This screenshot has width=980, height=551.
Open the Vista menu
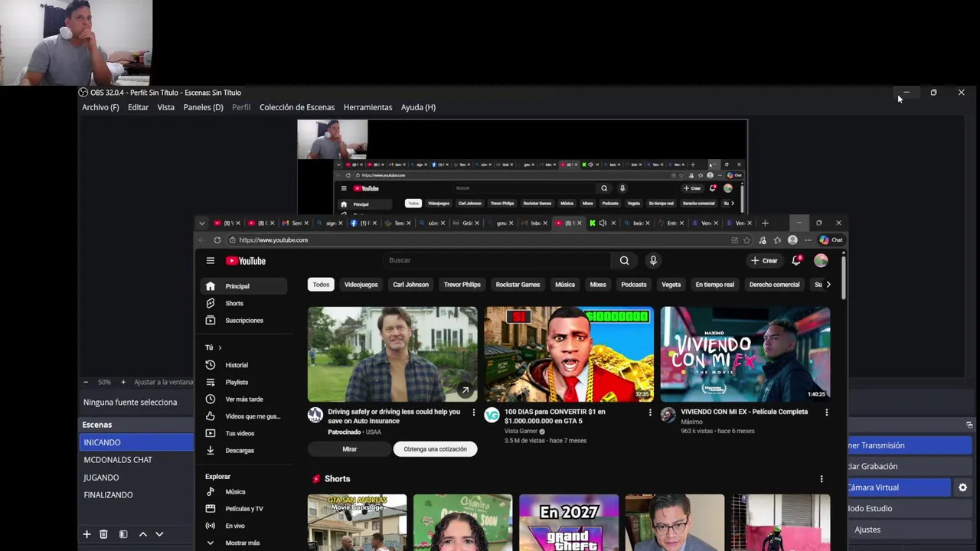[165, 107]
